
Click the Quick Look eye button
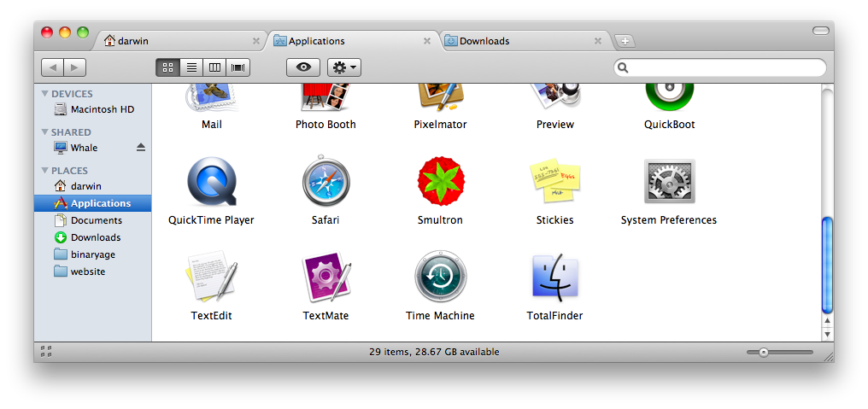tap(302, 67)
